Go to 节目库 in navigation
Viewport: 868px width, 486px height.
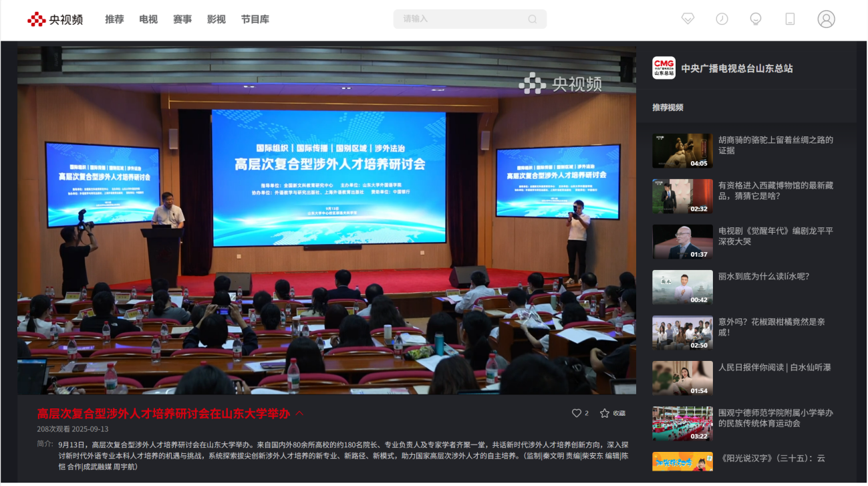point(255,19)
